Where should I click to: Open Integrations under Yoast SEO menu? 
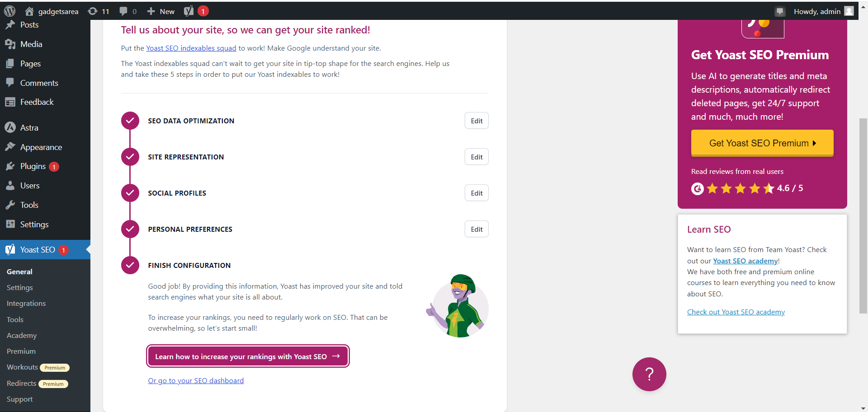tap(26, 304)
